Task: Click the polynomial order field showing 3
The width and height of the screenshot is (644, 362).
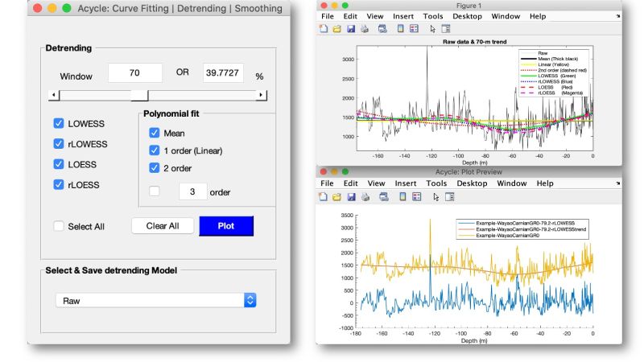Action: click(x=192, y=191)
